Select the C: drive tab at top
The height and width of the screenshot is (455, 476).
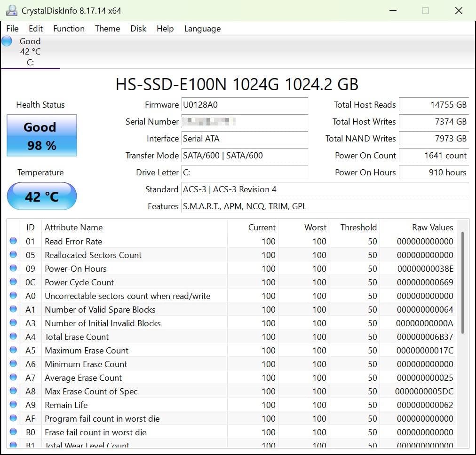31,52
